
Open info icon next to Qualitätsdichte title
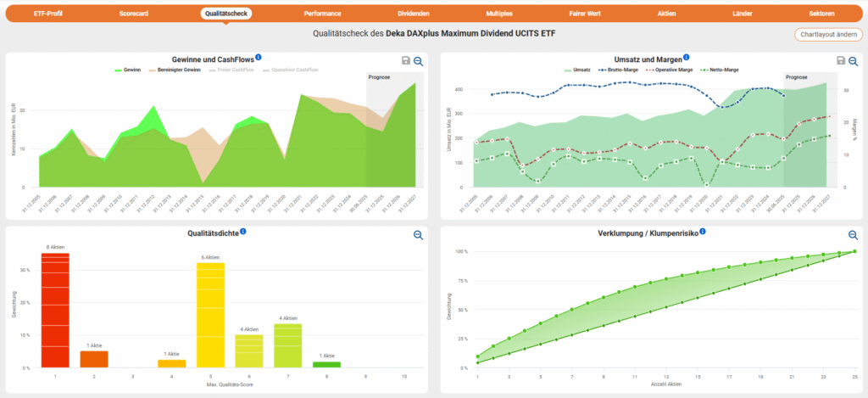point(243,231)
